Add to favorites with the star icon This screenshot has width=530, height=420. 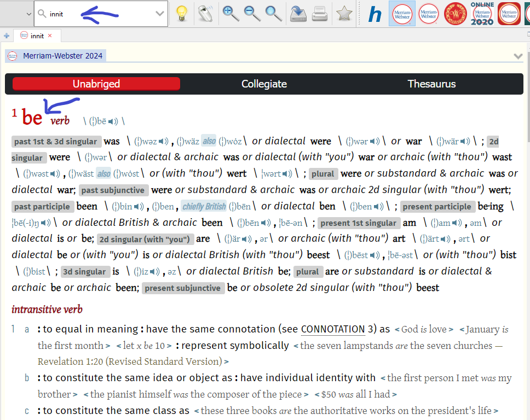[344, 14]
